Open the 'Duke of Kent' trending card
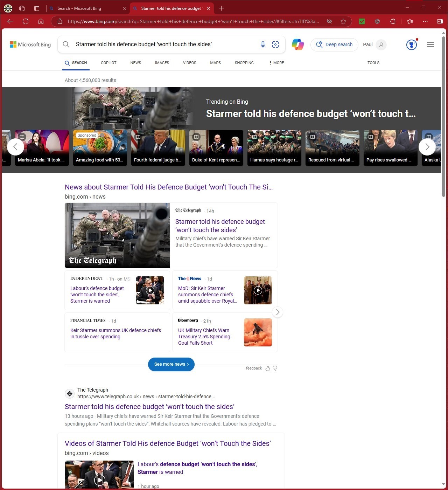448x490 pixels. (216, 148)
